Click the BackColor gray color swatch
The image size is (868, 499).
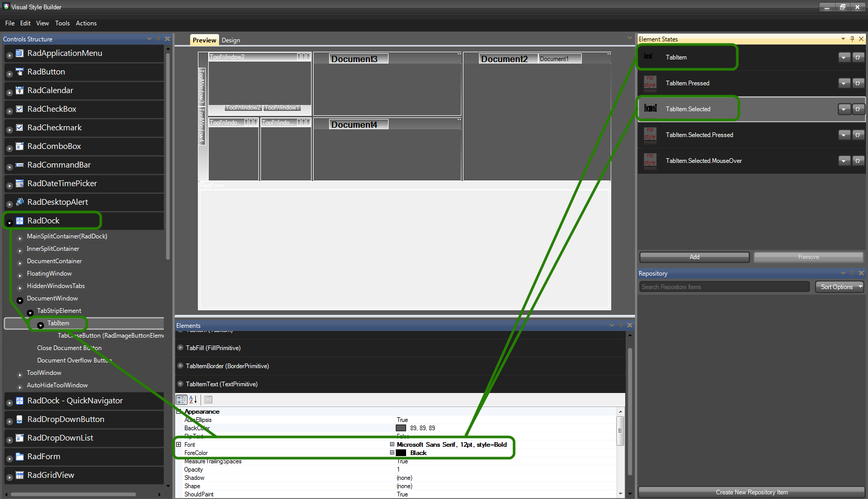click(401, 428)
